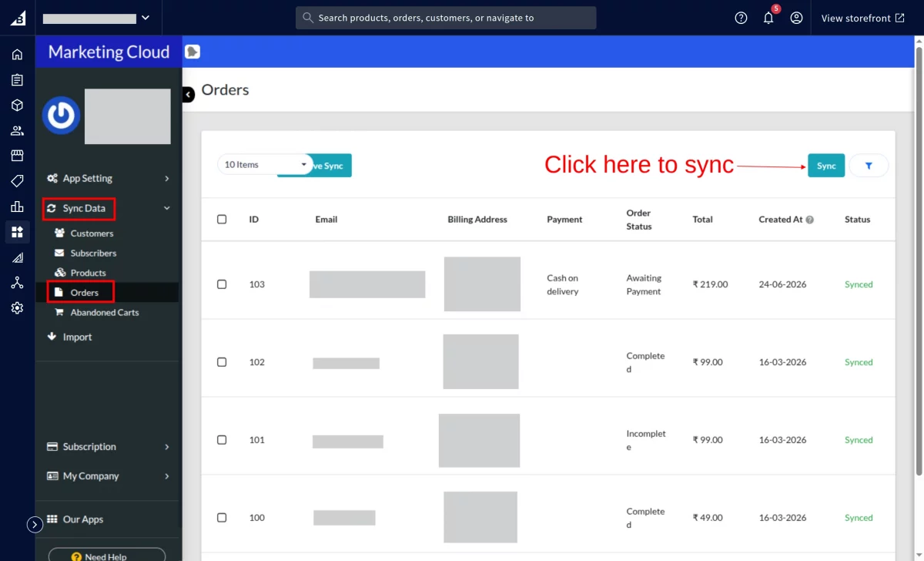Click the Total column header

(x=702, y=220)
